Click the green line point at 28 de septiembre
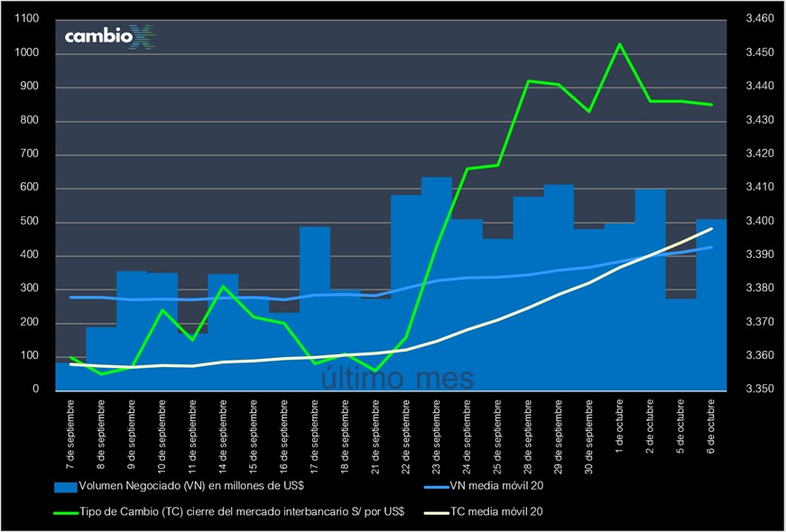 click(x=529, y=80)
